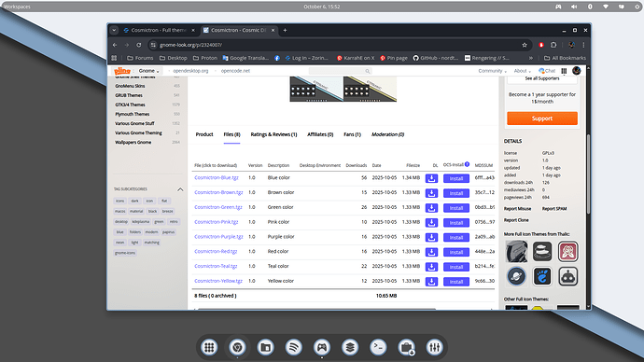Screen dimensions: 644x362
Task: Click the page vertical scrollbar
Action: click(589, 174)
